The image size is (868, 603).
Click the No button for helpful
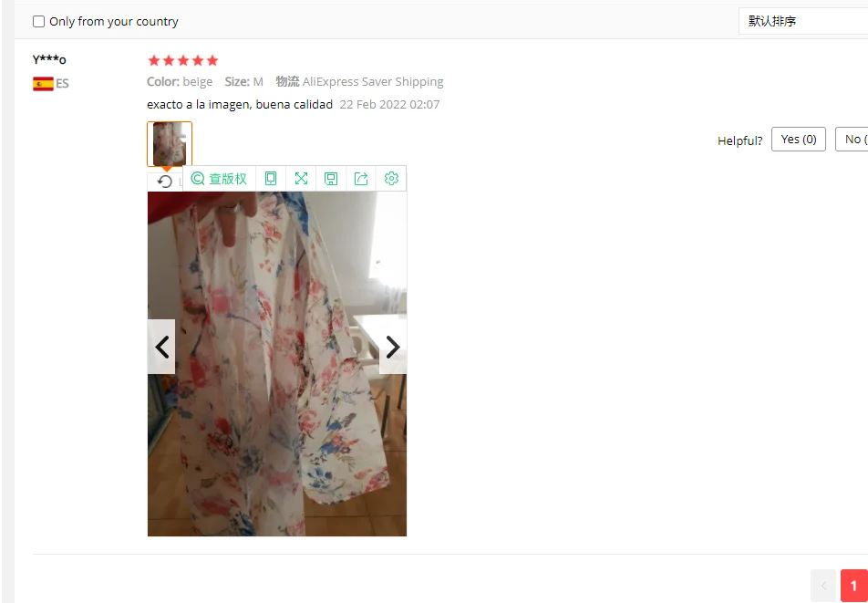tap(852, 139)
